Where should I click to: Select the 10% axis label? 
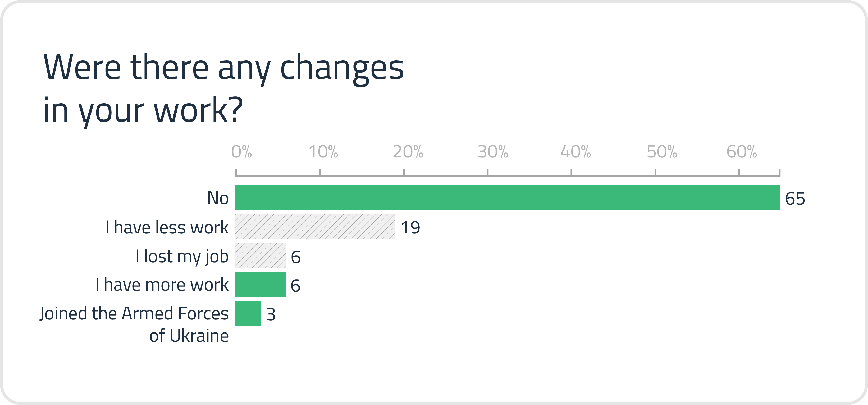tap(323, 152)
